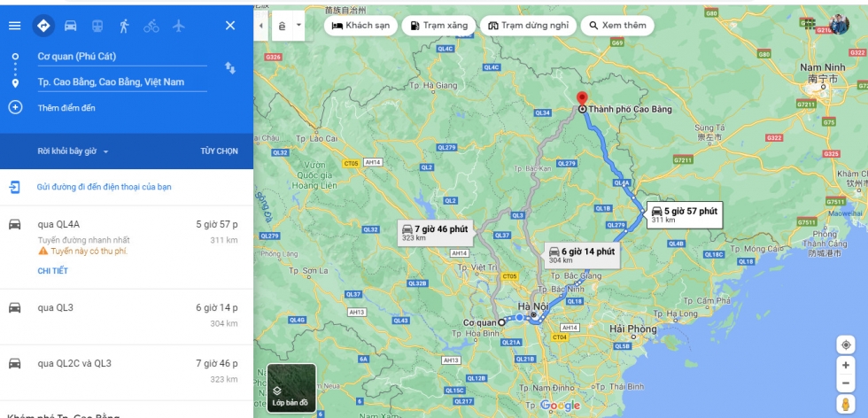Click Nam Ninh city label on map

click(823, 67)
